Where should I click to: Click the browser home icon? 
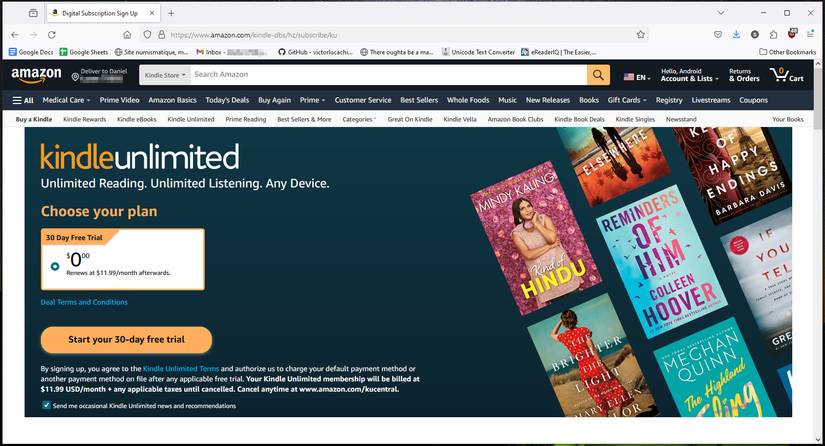pyautogui.click(x=126, y=34)
